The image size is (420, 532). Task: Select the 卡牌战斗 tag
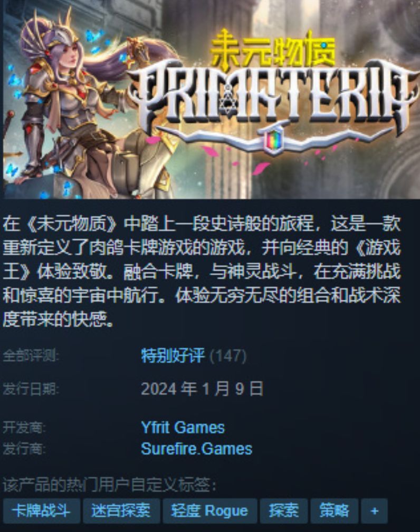tap(42, 510)
